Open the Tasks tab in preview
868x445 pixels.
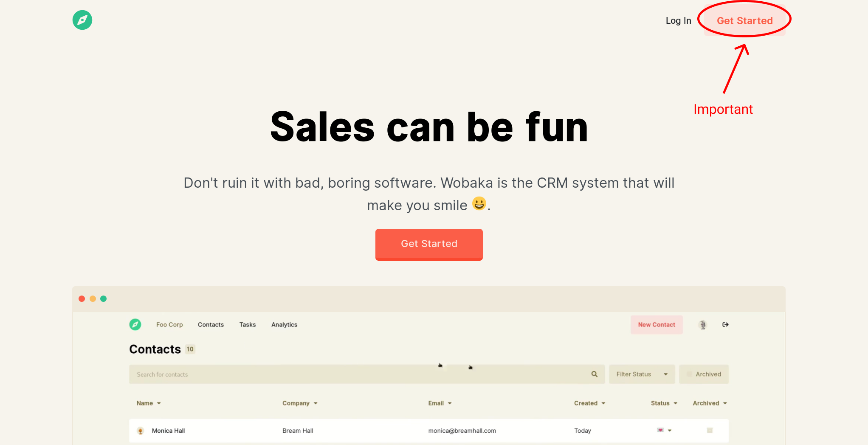tap(248, 324)
